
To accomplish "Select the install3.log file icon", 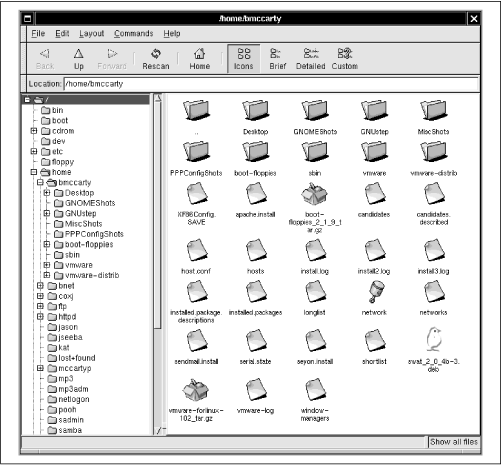I will pos(434,250).
